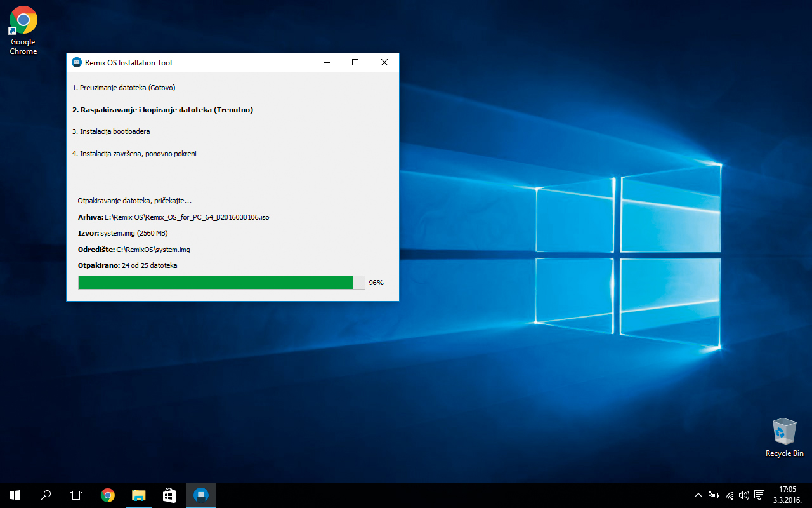Check the battery status icon in the tray
The height and width of the screenshot is (508, 812).
[x=713, y=495]
